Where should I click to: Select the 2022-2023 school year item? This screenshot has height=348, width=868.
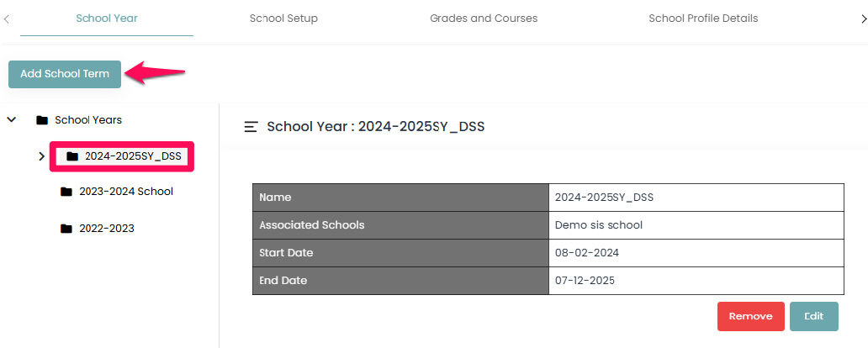click(107, 229)
